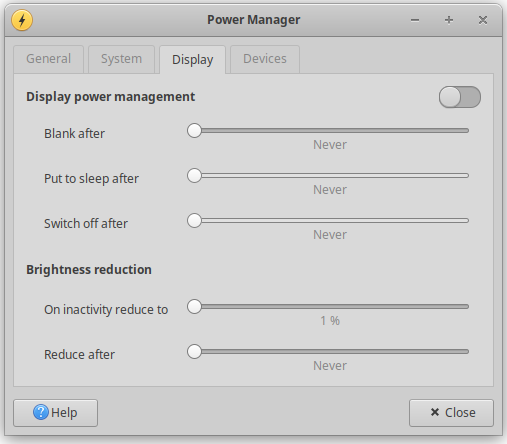This screenshot has width=507, height=444.
Task: Click the Power Manager lightning bolt icon
Action: pyautogui.click(x=22, y=20)
